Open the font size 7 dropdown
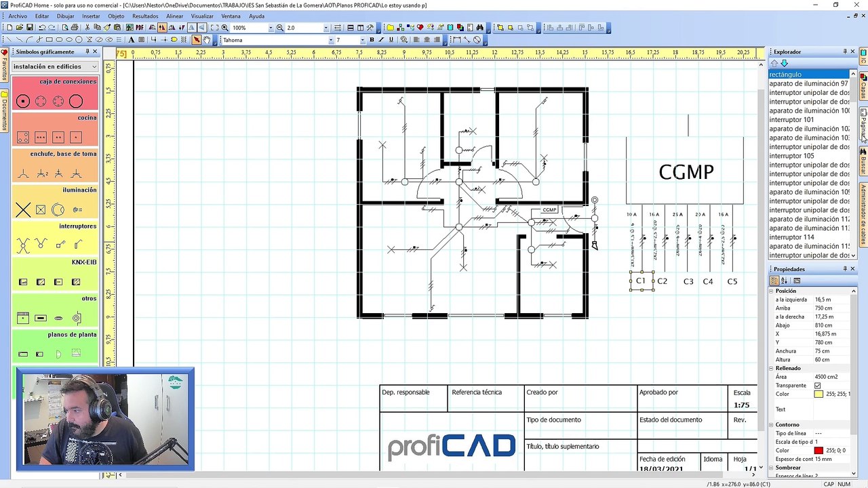 362,39
